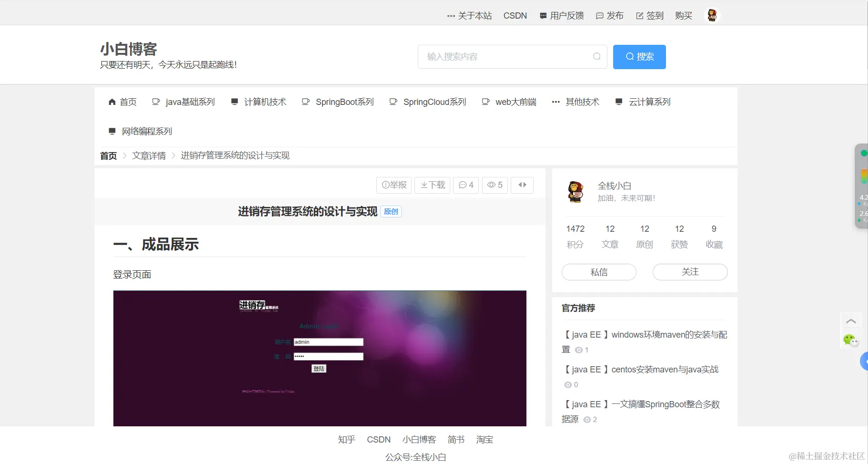Open 购买 in the top bar
Screen dimensions: 868x464
coord(684,16)
